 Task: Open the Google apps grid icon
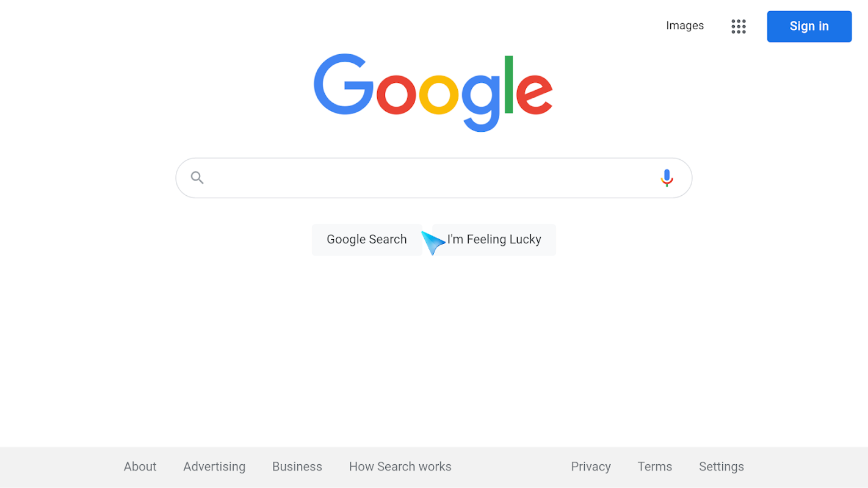[739, 26]
